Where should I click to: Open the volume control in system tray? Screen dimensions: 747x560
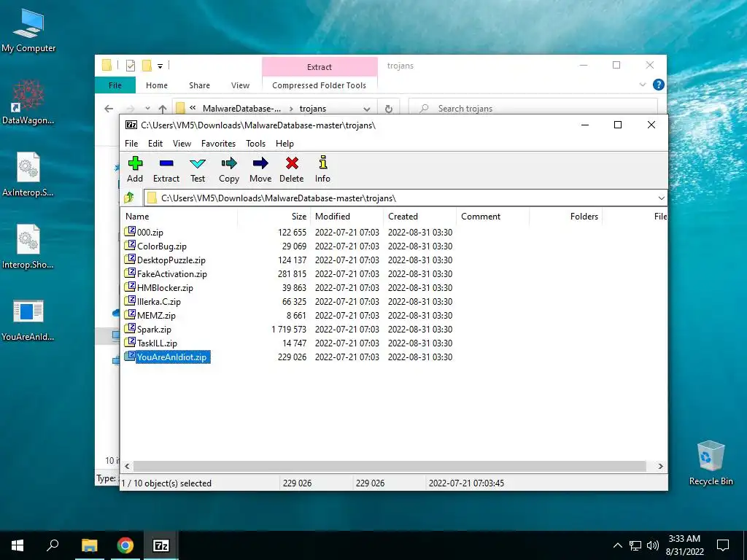click(x=653, y=545)
